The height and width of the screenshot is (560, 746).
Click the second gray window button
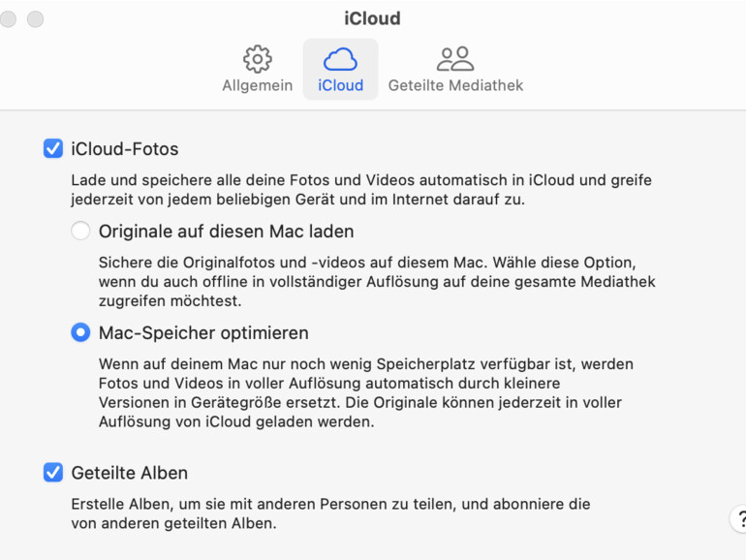pos(35,18)
